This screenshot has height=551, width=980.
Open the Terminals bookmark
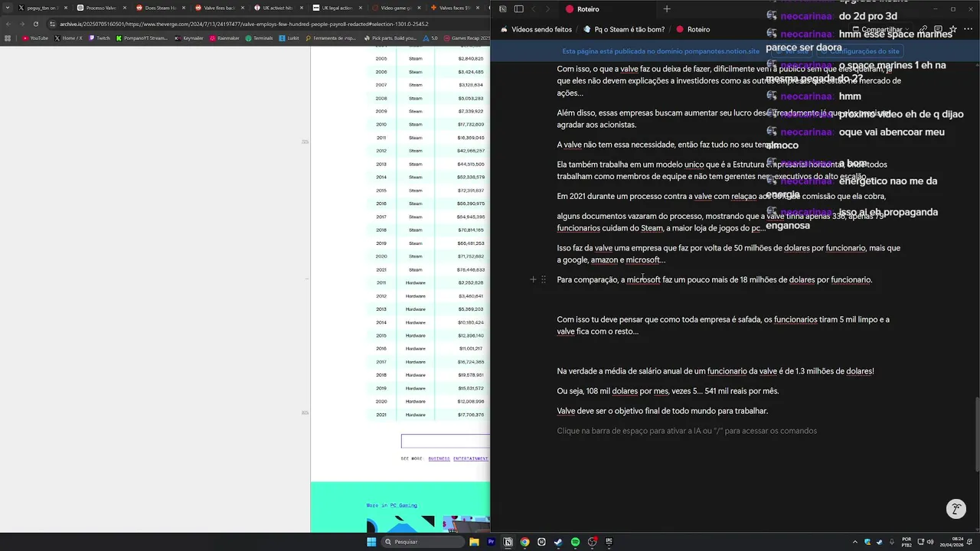(259, 37)
